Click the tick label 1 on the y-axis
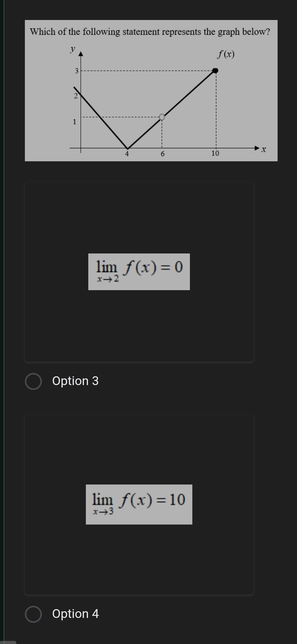This screenshot has height=644, width=297. coord(74,122)
